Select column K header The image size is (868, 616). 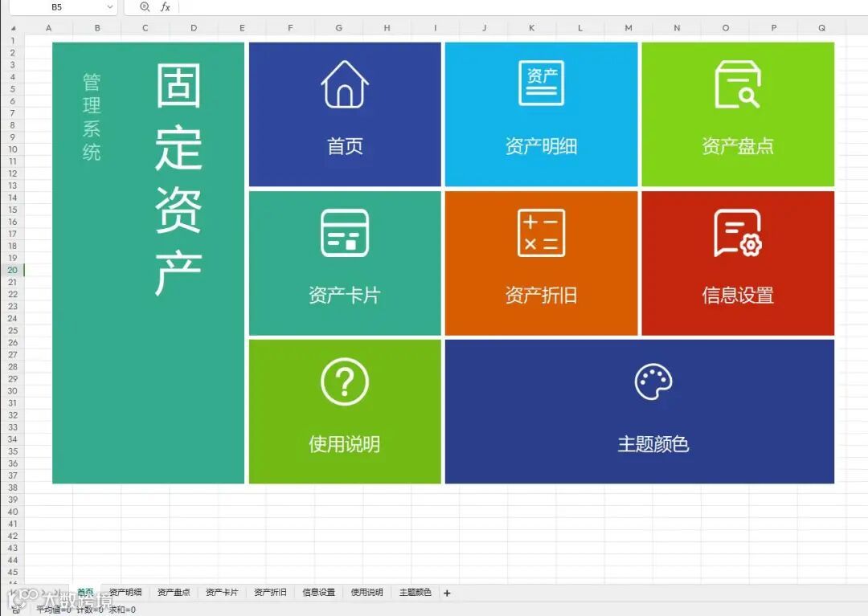pyautogui.click(x=531, y=27)
